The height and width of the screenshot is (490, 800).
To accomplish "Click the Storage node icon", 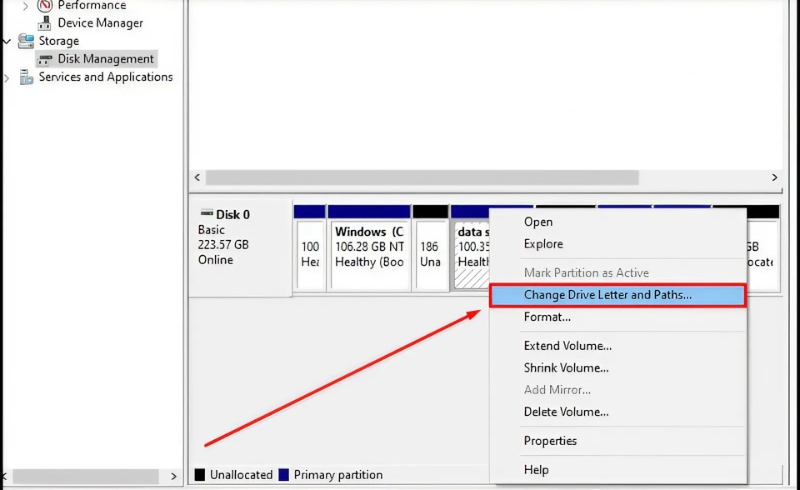I will [26, 41].
